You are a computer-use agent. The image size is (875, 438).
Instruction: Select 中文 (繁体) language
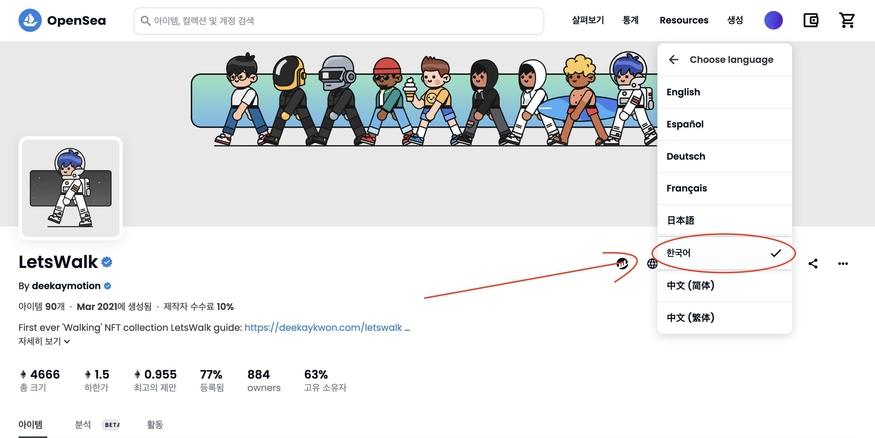[724, 317]
